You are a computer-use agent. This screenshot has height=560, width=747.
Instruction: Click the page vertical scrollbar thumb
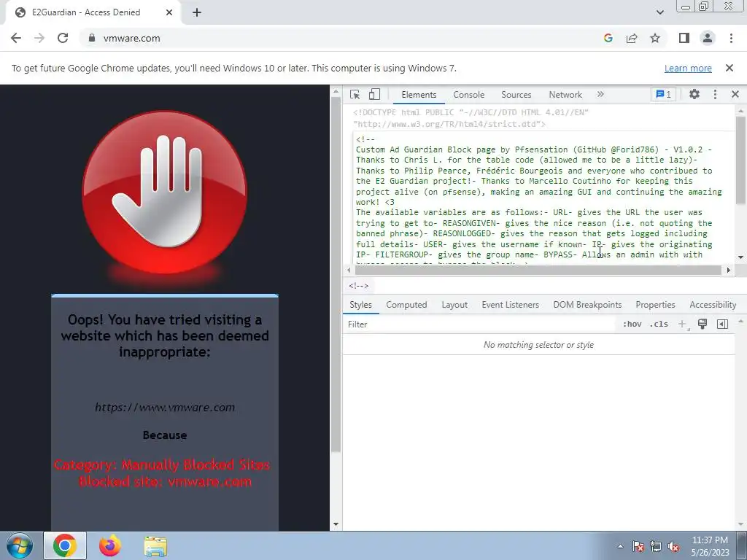click(x=336, y=274)
